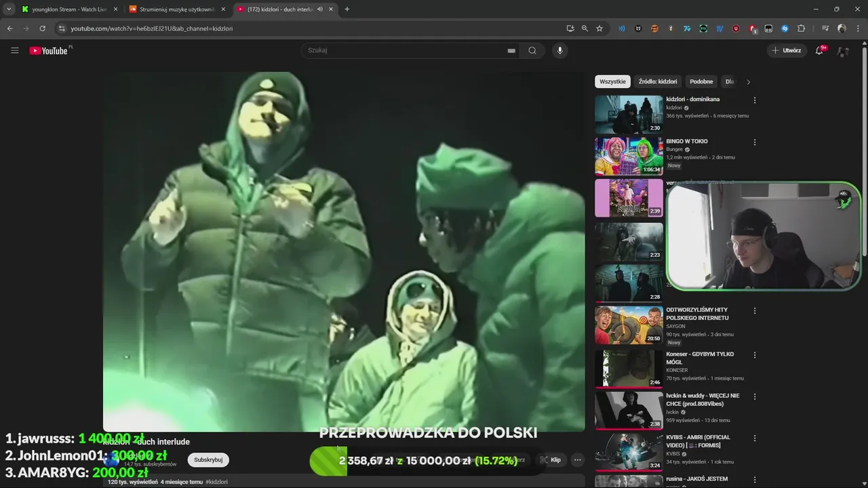Open the media controls icon in browser toolbar
This screenshot has height=488, width=868.
tap(825, 28)
